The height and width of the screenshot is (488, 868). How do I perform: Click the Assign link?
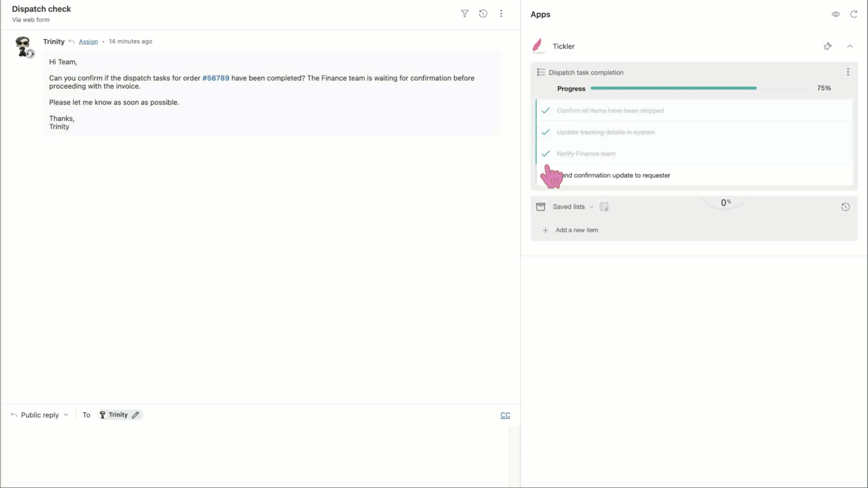tap(88, 42)
